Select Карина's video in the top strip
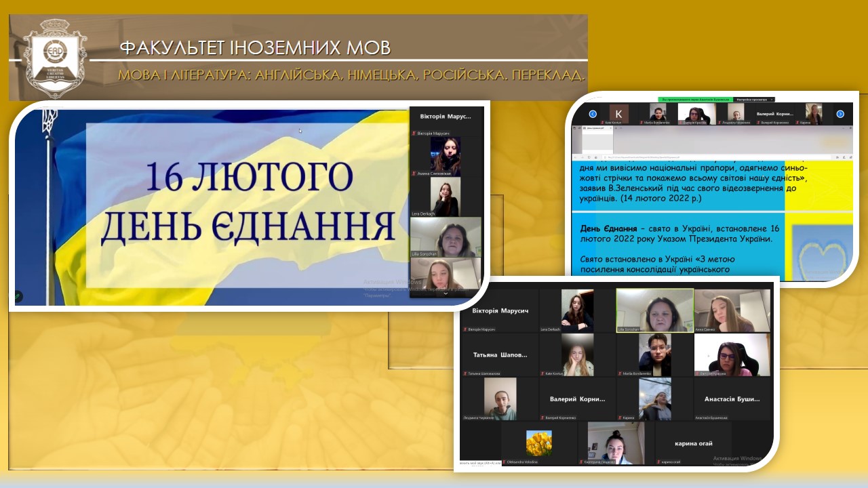Viewport: 868px width, 488px height. (x=814, y=114)
